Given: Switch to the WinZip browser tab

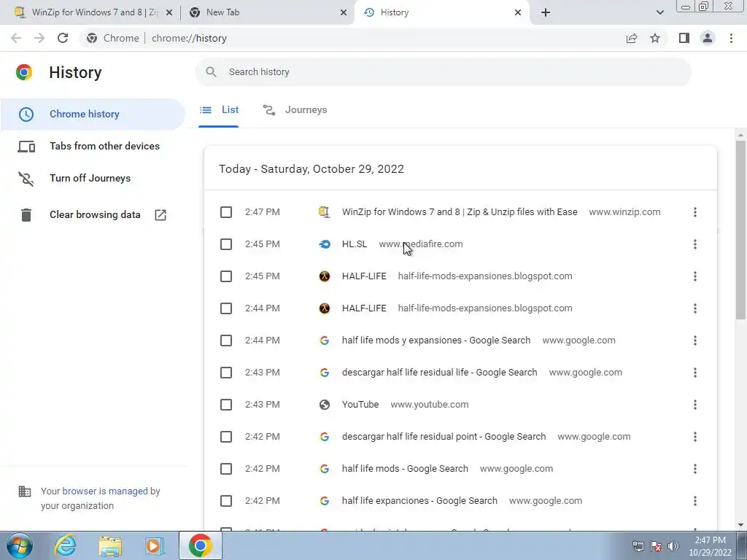Looking at the screenshot, I should point(93,12).
